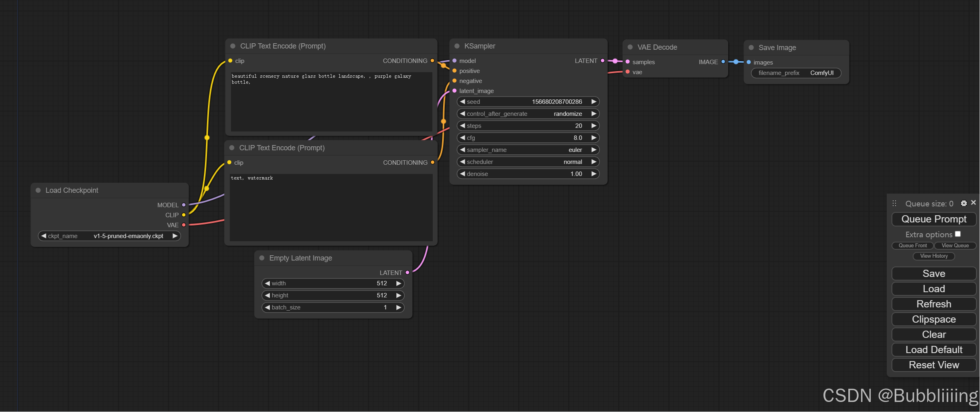
Task: Click the Queue Prompt button
Action: pos(934,219)
